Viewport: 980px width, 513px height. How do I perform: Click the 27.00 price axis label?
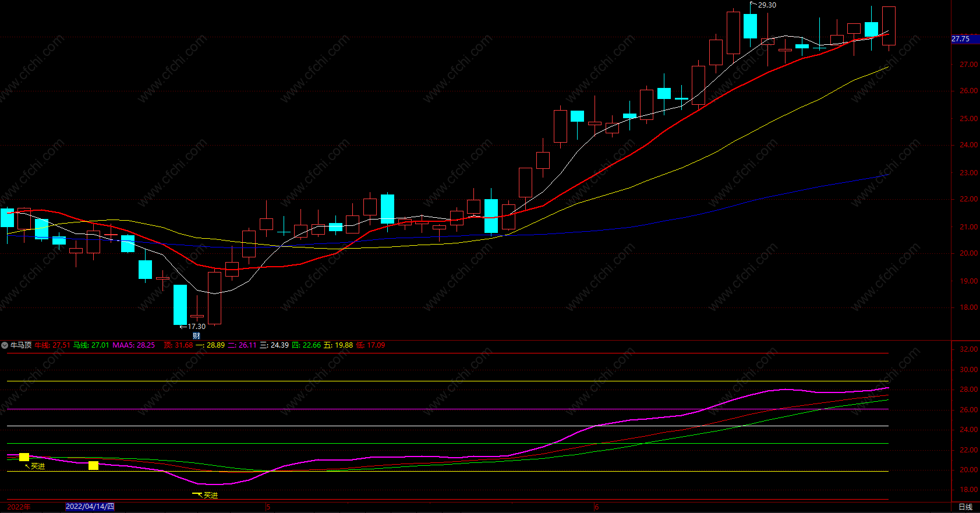[x=969, y=65]
